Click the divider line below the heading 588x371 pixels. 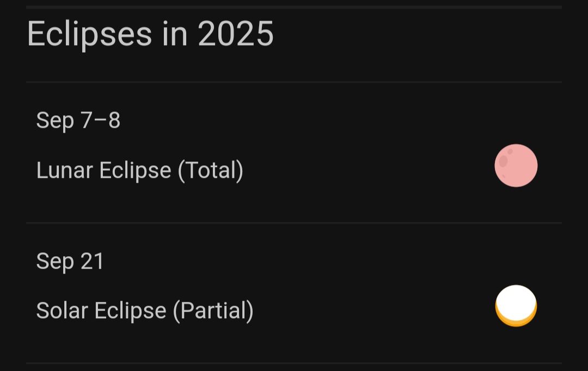294,82
